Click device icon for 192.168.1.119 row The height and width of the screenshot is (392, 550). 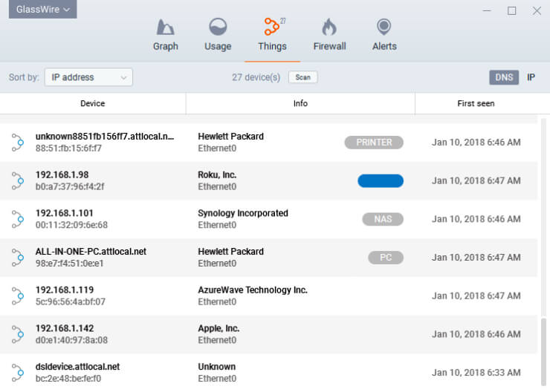click(x=18, y=295)
